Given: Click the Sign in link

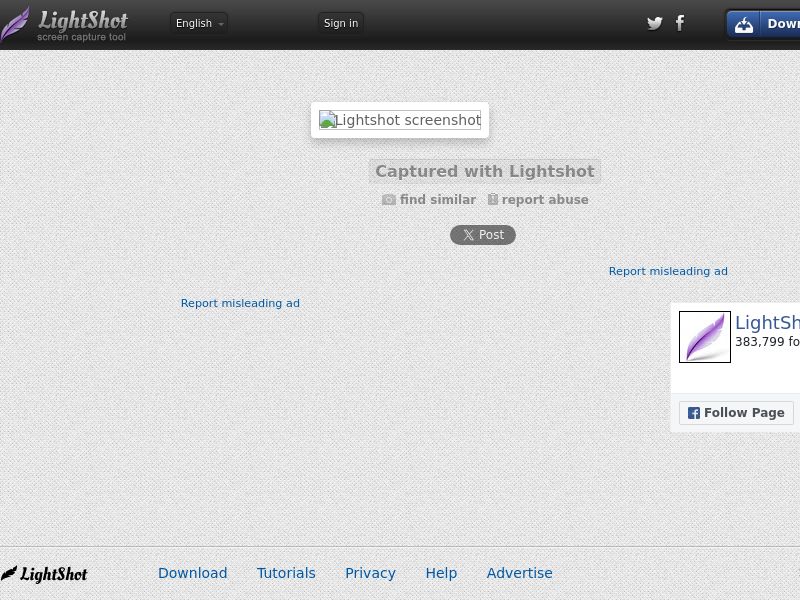Looking at the screenshot, I should coord(340,22).
